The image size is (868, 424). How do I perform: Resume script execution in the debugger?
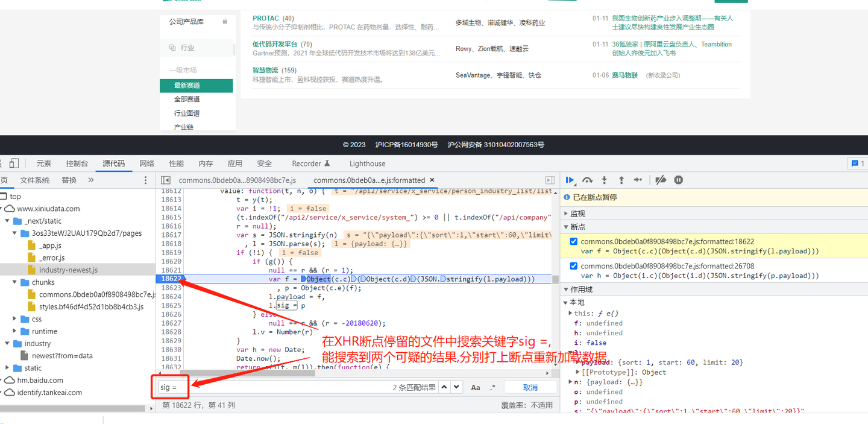(570, 180)
